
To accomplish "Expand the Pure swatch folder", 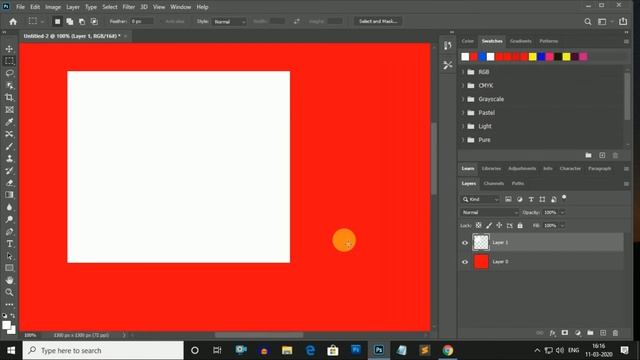I will 463,140.
